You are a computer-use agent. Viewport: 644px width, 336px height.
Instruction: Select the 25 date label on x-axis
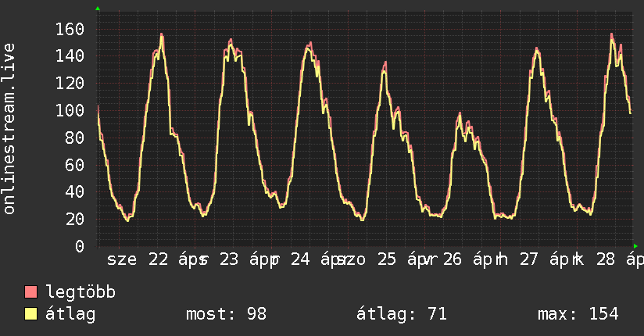[x=383, y=260]
